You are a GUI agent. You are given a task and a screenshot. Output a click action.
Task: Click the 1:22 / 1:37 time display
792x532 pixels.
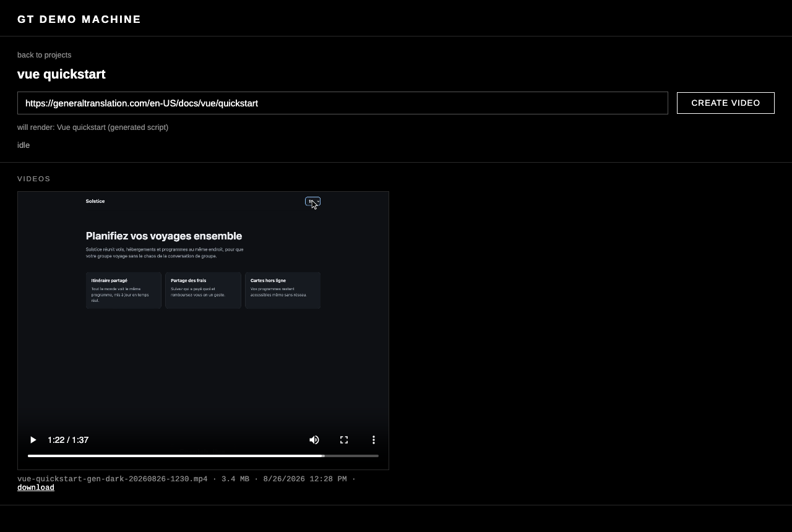click(68, 440)
